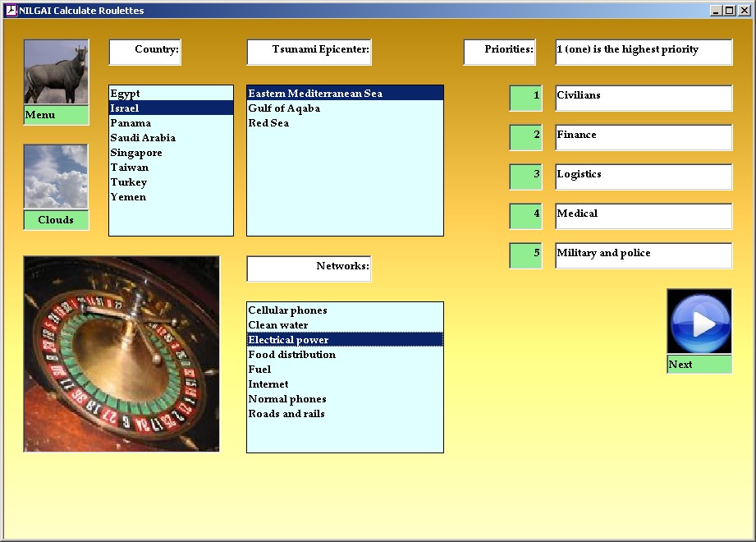Pick Gulf of Aqaba as epicenter

pyautogui.click(x=284, y=108)
